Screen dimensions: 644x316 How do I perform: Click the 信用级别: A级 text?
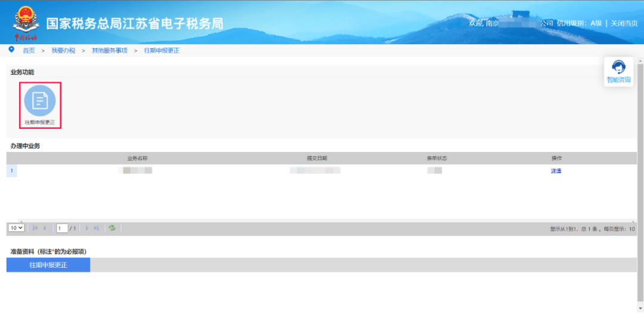[x=579, y=23]
